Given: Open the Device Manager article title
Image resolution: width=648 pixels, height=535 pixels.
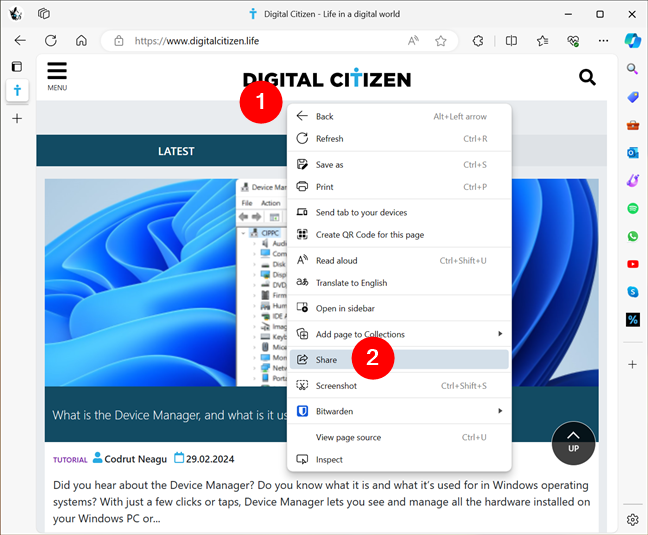Looking at the screenshot, I should (x=169, y=415).
